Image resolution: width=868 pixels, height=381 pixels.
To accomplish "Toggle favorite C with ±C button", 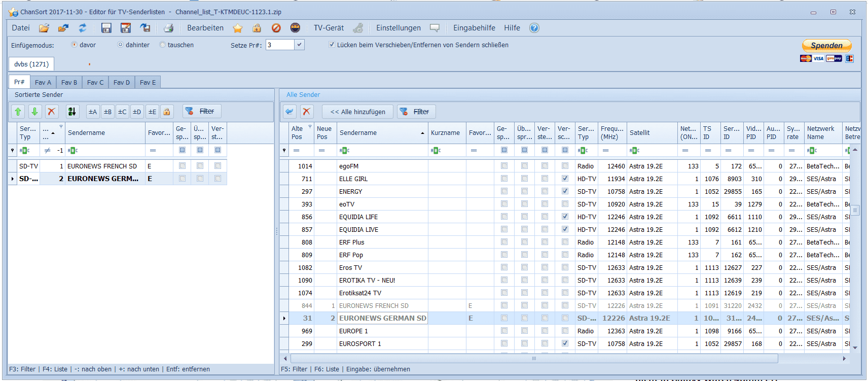I will click(x=122, y=112).
